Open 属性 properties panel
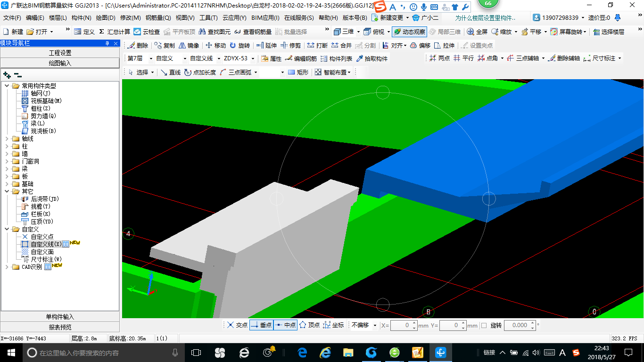644x362 pixels. [x=271, y=59]
